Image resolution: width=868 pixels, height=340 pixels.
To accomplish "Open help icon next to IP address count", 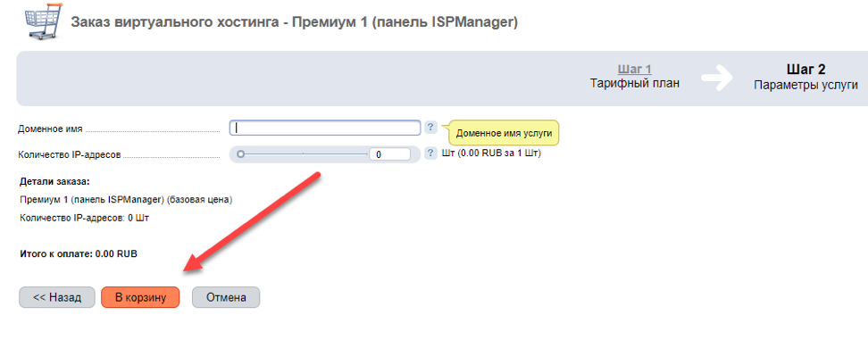I will (x=430, y=153).
